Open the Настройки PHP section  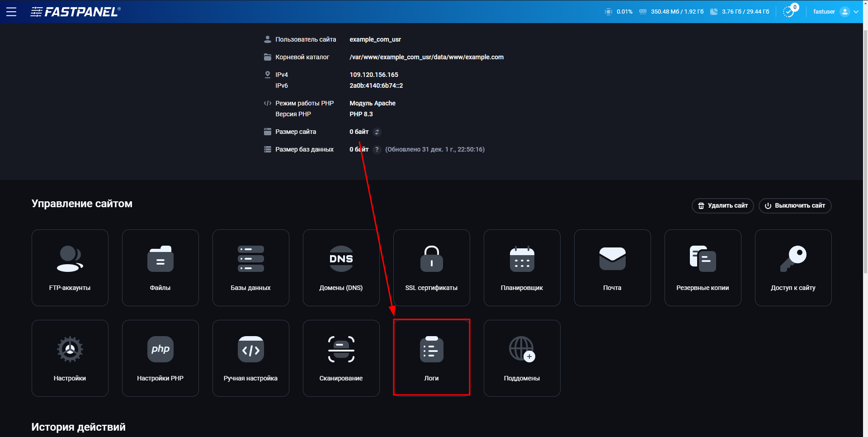(160, 358)
